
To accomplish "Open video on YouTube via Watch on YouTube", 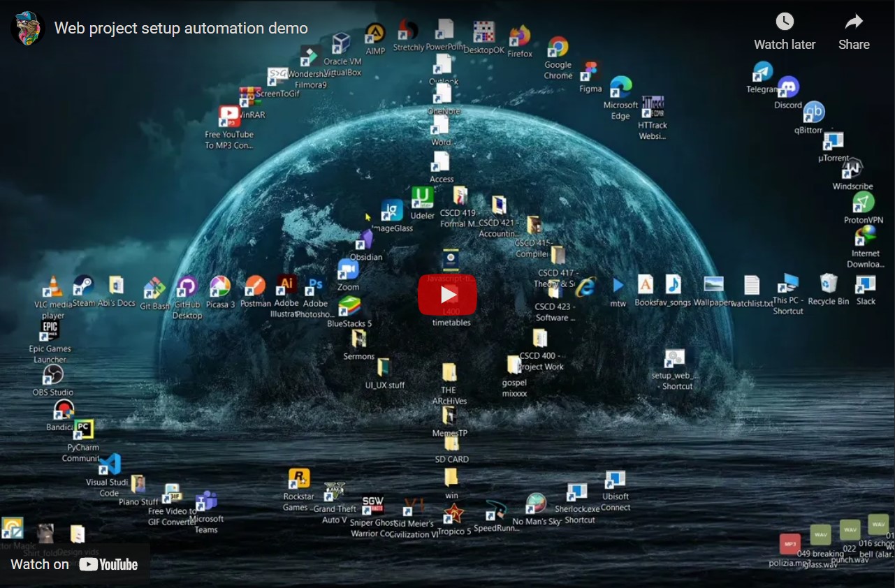I will [x=75, y=564].
